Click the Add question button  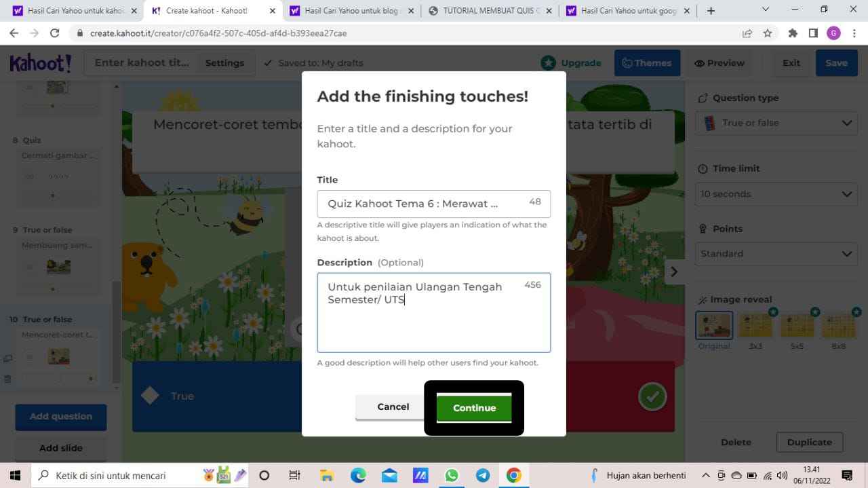point(61,417)
